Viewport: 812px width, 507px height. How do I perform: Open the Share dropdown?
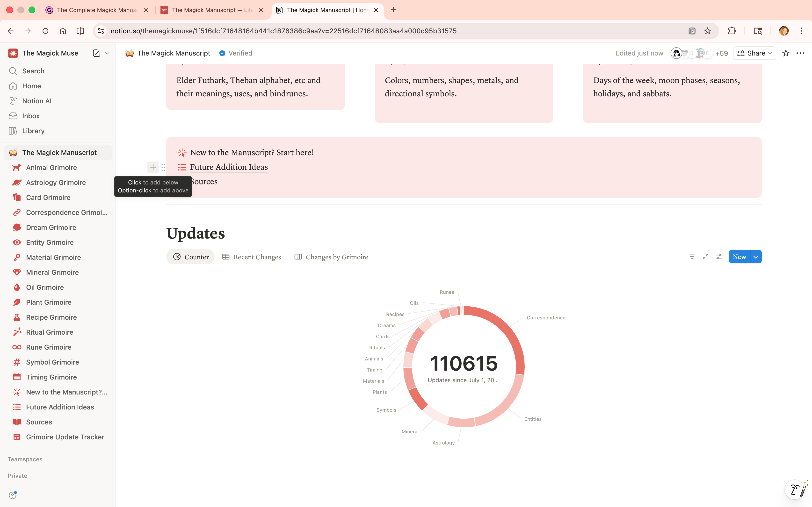pyautogui.click(x=754, y=53)
